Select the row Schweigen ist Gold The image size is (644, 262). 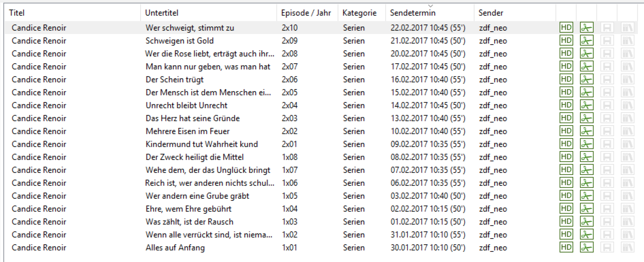click(179, 41)
